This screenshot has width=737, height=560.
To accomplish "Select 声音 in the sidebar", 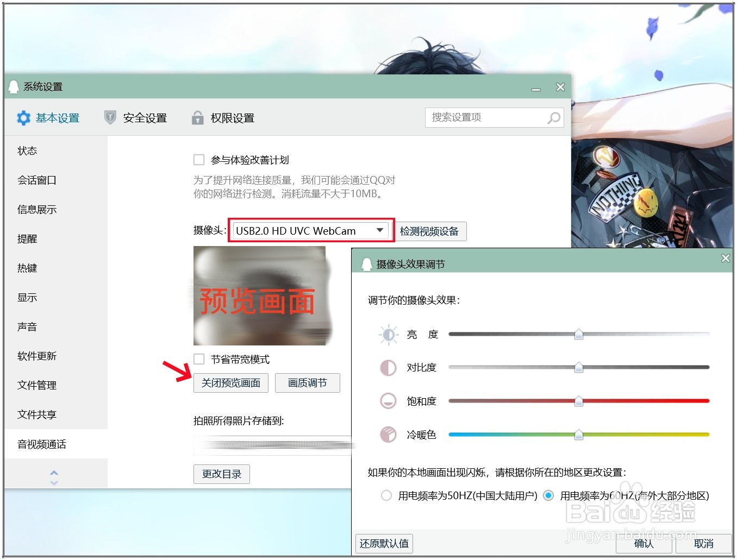I will point(56,326).
